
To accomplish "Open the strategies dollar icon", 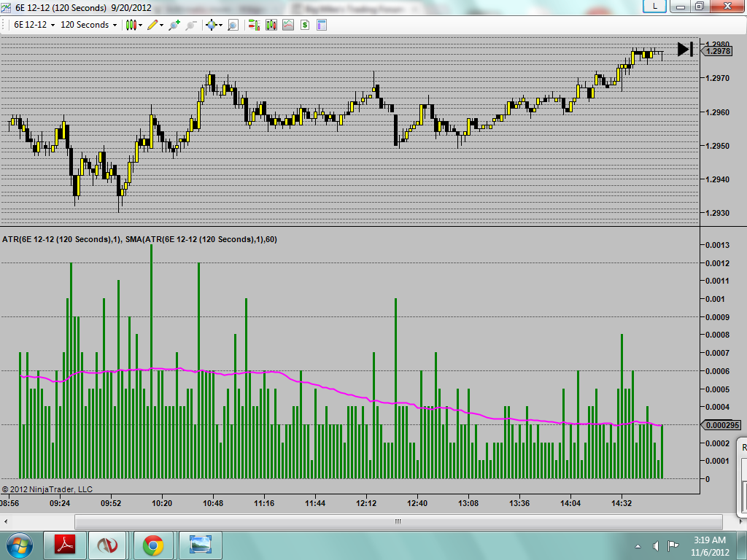I will click(305, 25).
